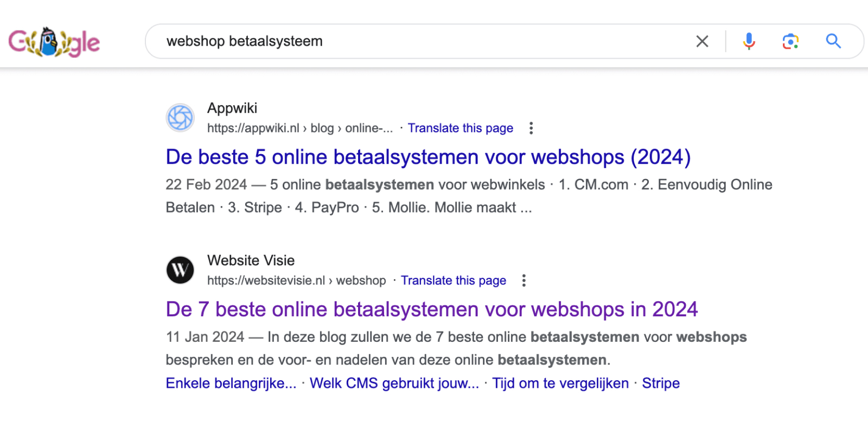Open the Stripe sitelink

click(x=661, y=383)
